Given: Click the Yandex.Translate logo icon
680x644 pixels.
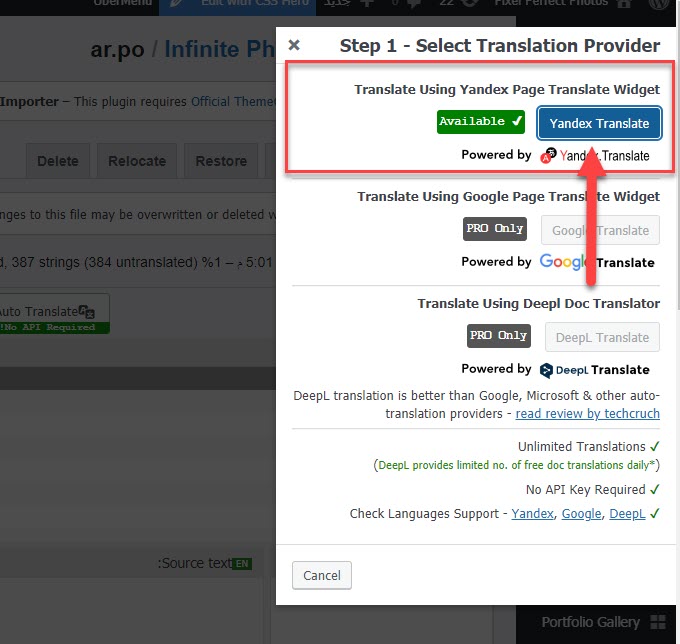Looking at the screenshot, I should coord(548,155).
